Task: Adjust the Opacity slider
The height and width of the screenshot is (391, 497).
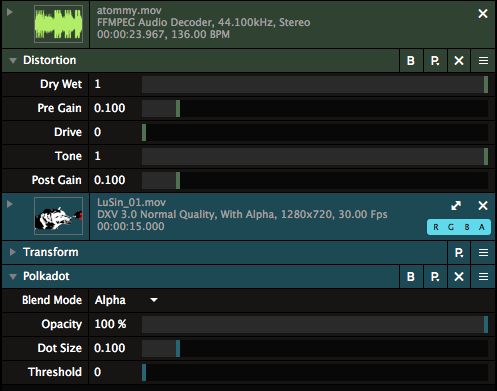Action: [315, 324]
